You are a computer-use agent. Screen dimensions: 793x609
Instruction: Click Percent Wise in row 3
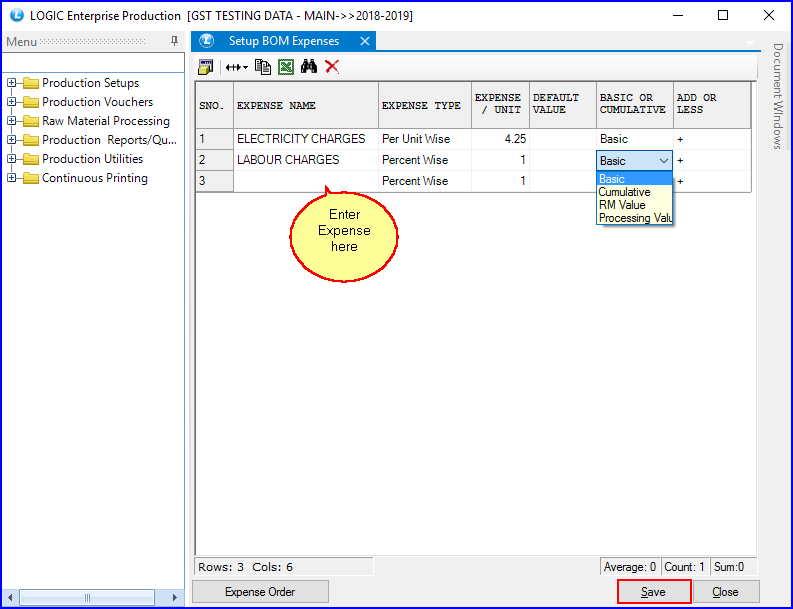(x=425, y=181)
